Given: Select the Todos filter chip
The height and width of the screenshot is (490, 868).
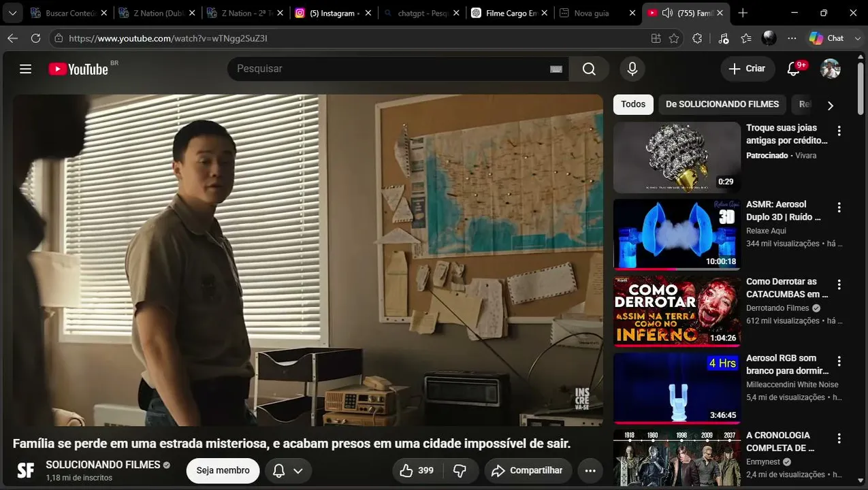Looking at the screenshot, I should tap(633, 104).
